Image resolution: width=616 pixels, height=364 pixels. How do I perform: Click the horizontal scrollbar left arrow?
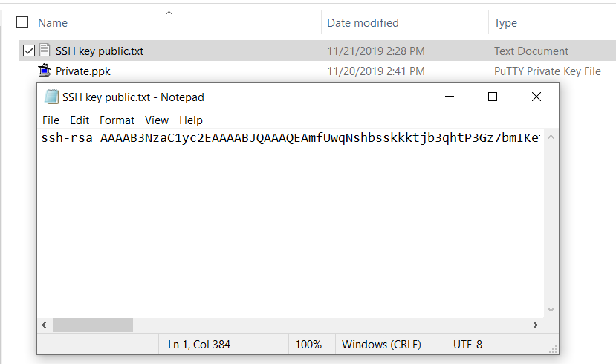tap(45, 325)
